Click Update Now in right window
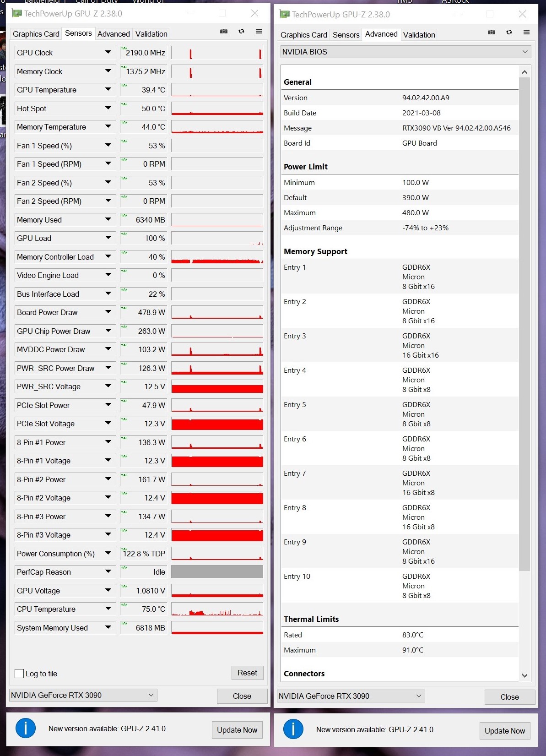This screenshot has width=546, height=756. [505, 731]
